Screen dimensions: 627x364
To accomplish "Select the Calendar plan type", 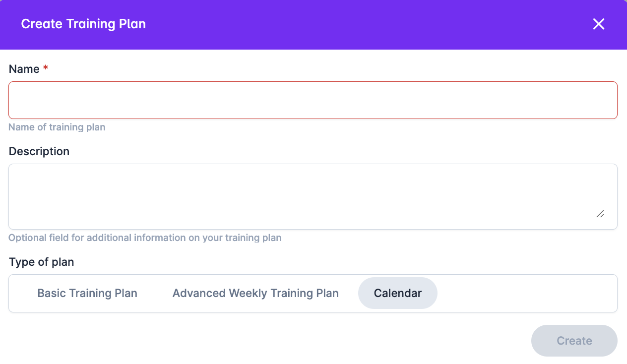I will (398, 293).
